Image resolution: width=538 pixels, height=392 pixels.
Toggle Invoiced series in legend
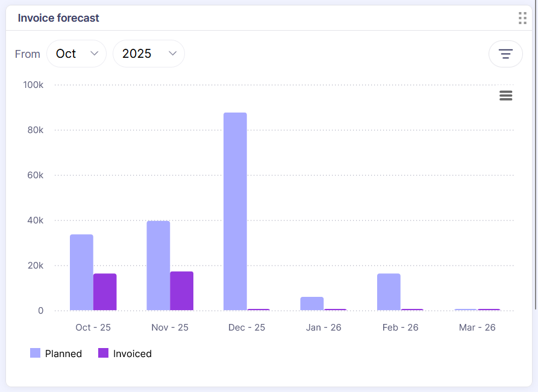[x=132, y=353]
